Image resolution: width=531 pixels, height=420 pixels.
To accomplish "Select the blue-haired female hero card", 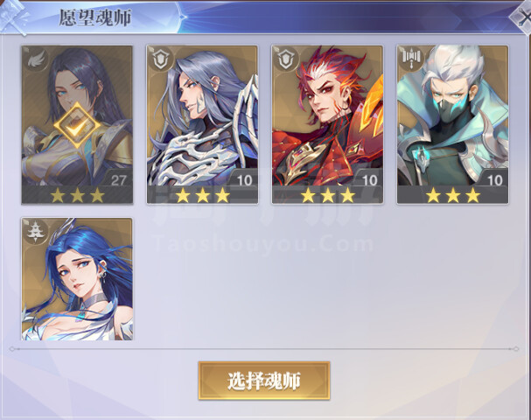I will [x=77, y=279].
